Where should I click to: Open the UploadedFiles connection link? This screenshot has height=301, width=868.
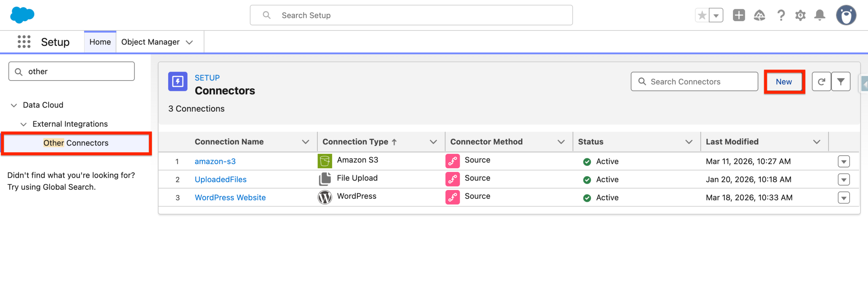coord(220,179)
